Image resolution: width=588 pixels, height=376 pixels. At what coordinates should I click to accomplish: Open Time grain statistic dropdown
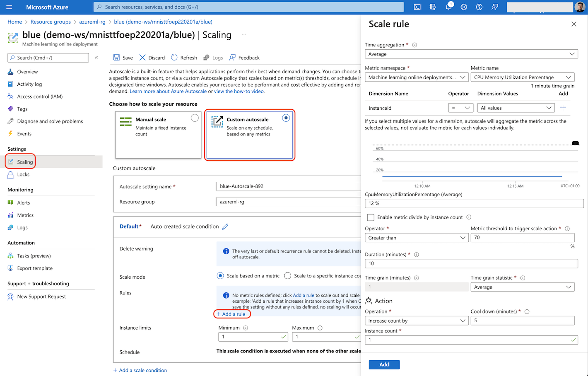click(523, 287)
